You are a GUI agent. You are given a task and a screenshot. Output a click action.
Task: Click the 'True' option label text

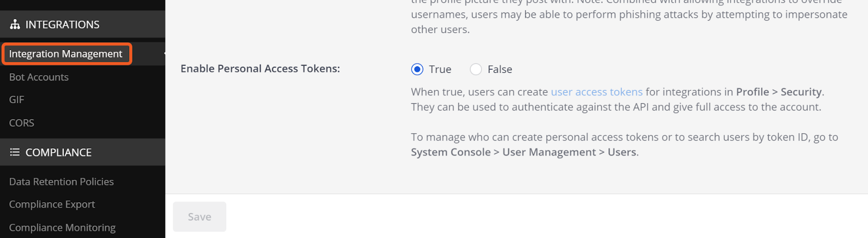tap(440, 70)
